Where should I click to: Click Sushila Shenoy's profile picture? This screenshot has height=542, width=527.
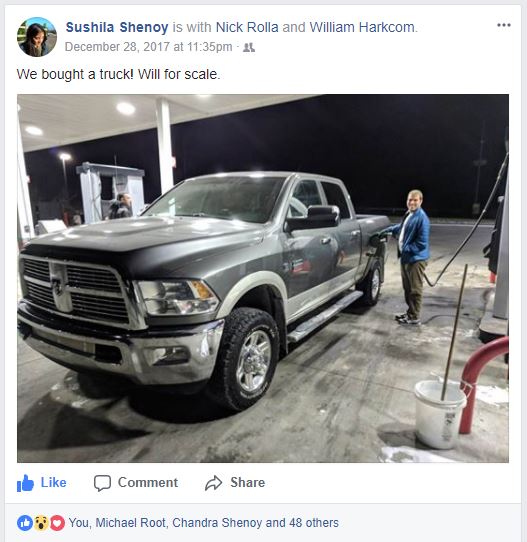37,37
